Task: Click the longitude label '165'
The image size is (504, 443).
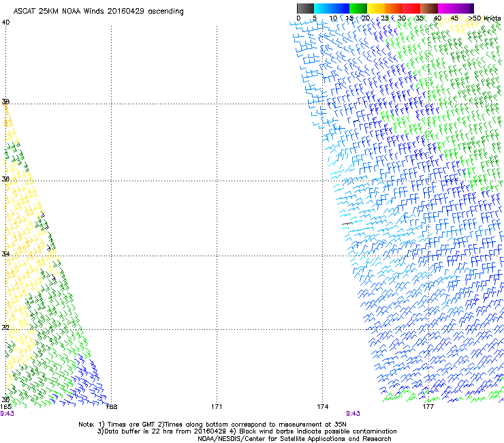Action: click(5, 406)
